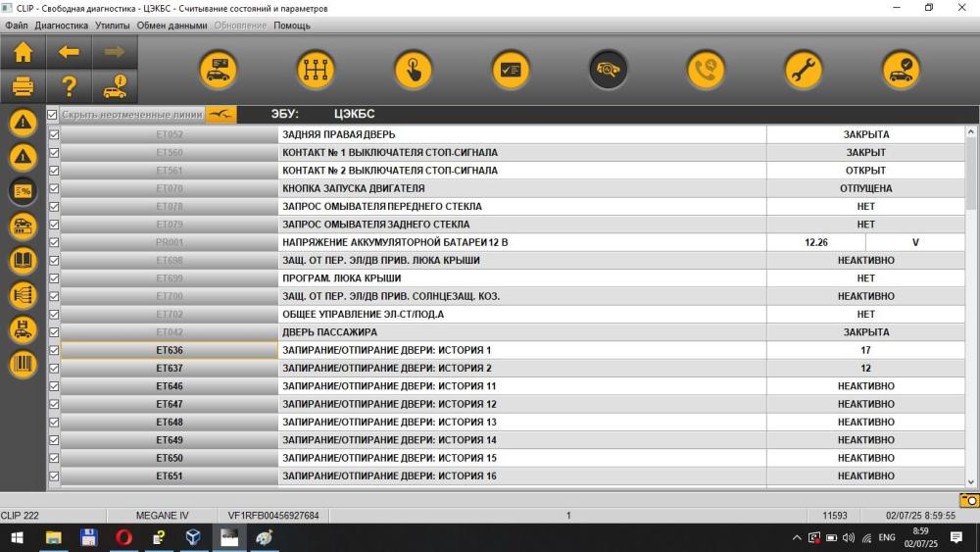This screenshot has height=552, width=980.
Task: Open the phone support round icon
Action: 706,70
